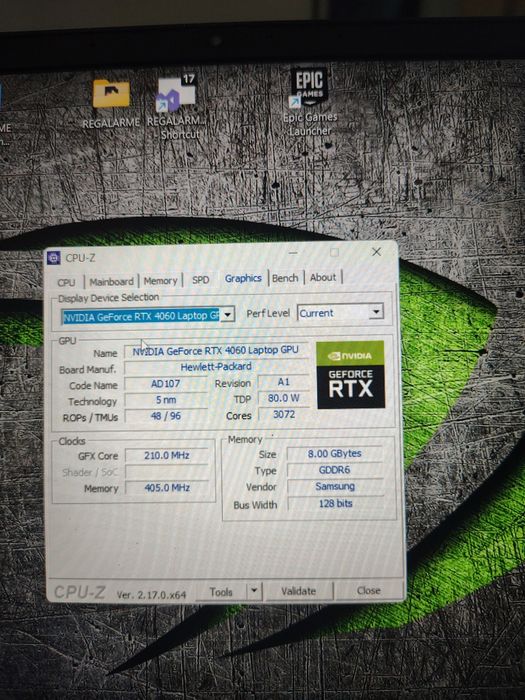Click the Samsung vendor value

point(335,487)
